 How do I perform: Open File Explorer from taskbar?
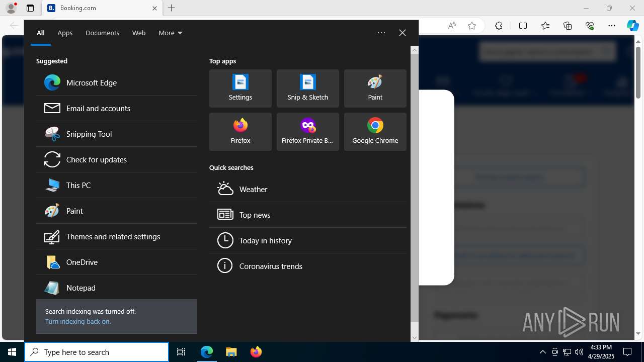pos(231,352)
